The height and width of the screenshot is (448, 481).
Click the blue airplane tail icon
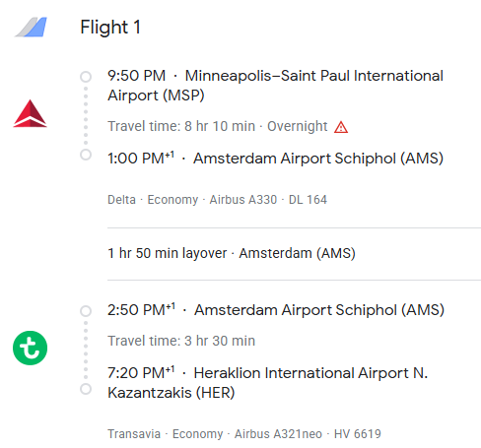32,27
